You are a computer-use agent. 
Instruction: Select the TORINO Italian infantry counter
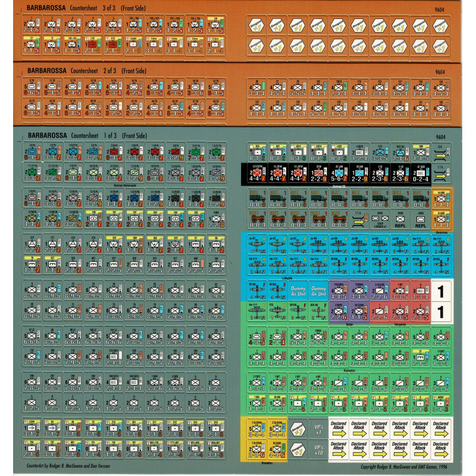359,290
